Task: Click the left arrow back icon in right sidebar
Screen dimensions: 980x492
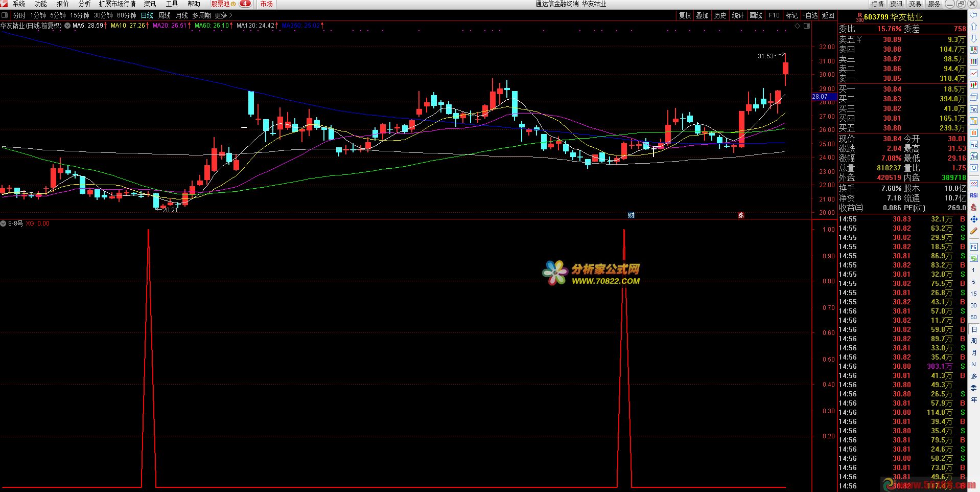Action: pyautogui.click(x=974, y=15)
